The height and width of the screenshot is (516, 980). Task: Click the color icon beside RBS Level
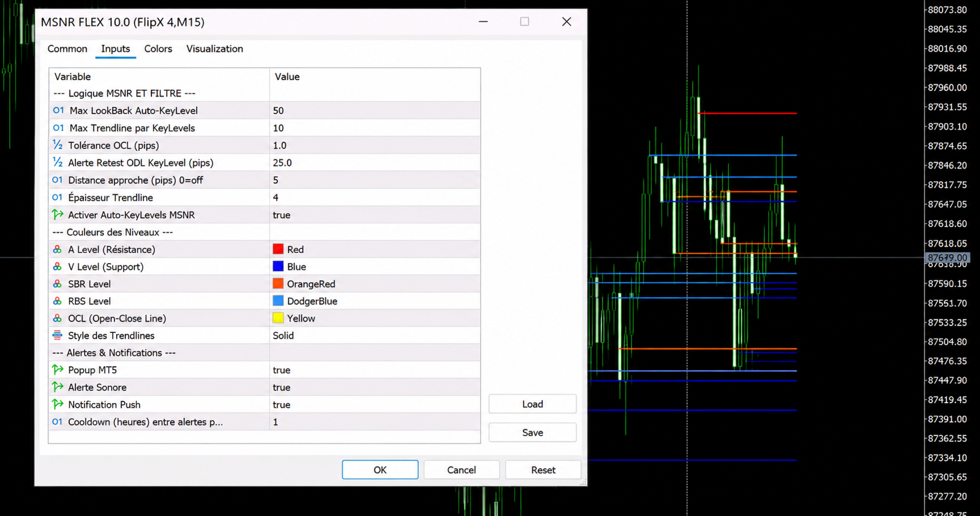pos(57,301)
